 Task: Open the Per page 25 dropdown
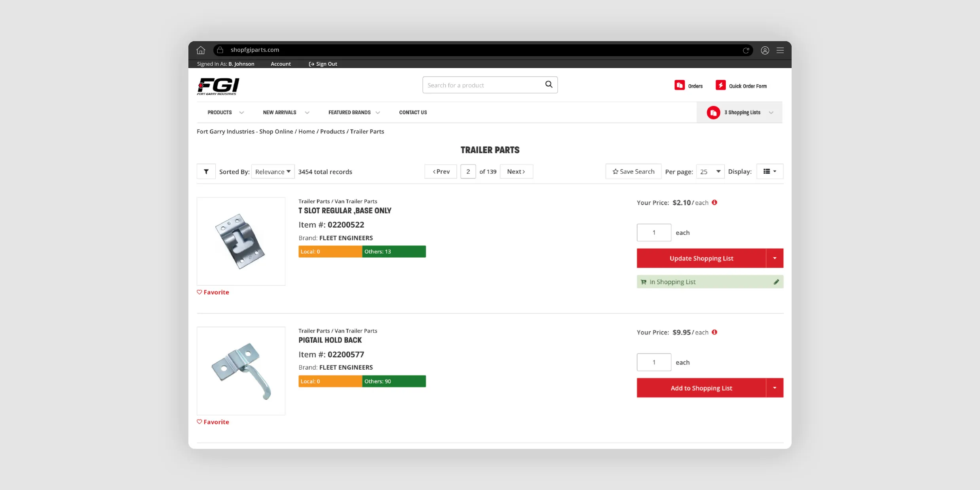pos(710,171)
